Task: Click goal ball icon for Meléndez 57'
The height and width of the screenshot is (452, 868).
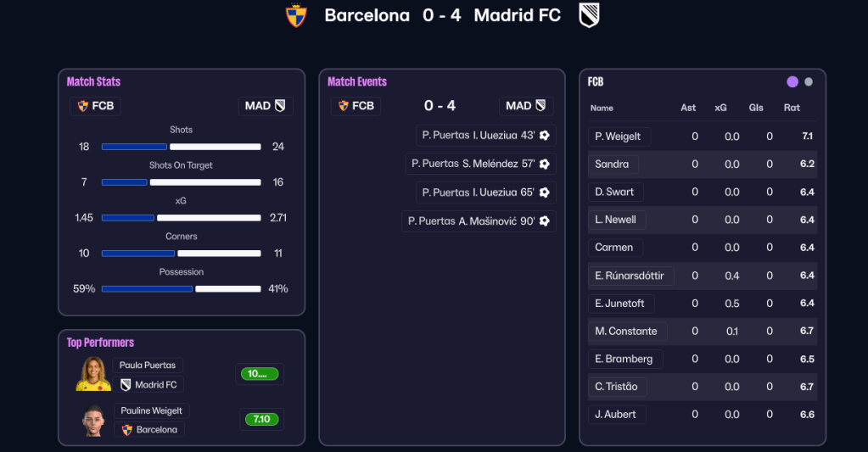Action: [545, 164]
